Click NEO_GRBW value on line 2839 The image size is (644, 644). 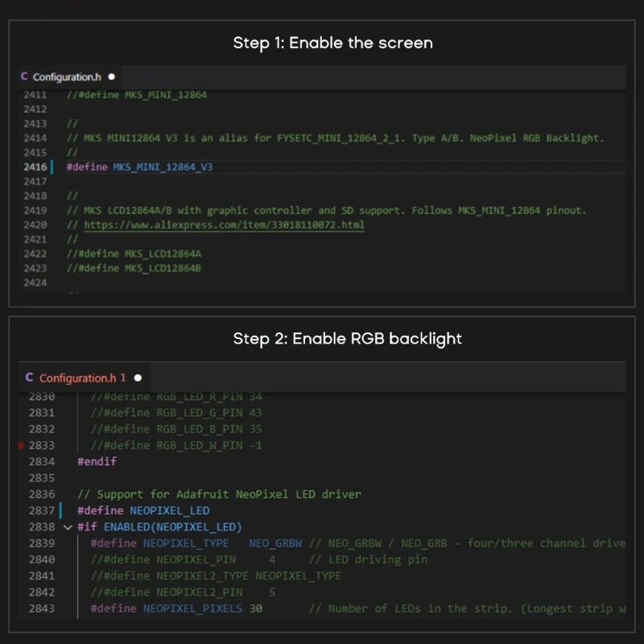(x=275, y=543)
